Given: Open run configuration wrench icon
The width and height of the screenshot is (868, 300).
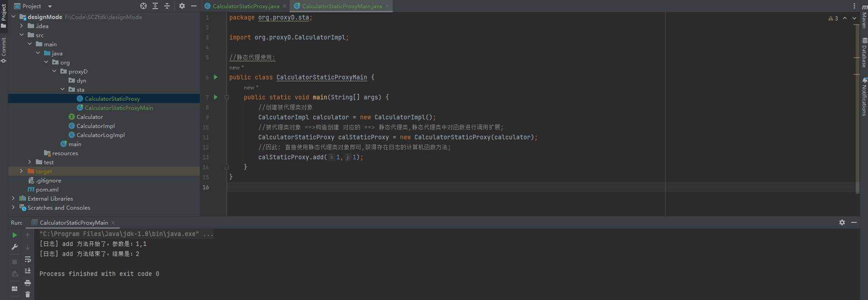Looking at the screenshot, I should 15,247.
